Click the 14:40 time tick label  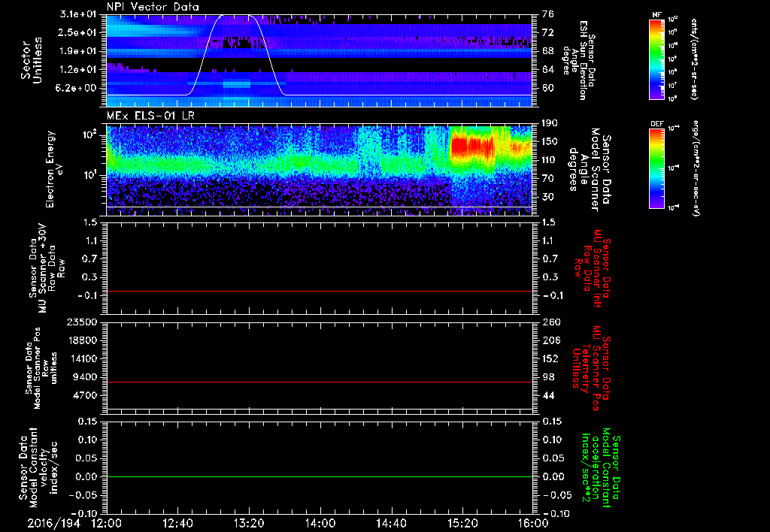[391, 523]
